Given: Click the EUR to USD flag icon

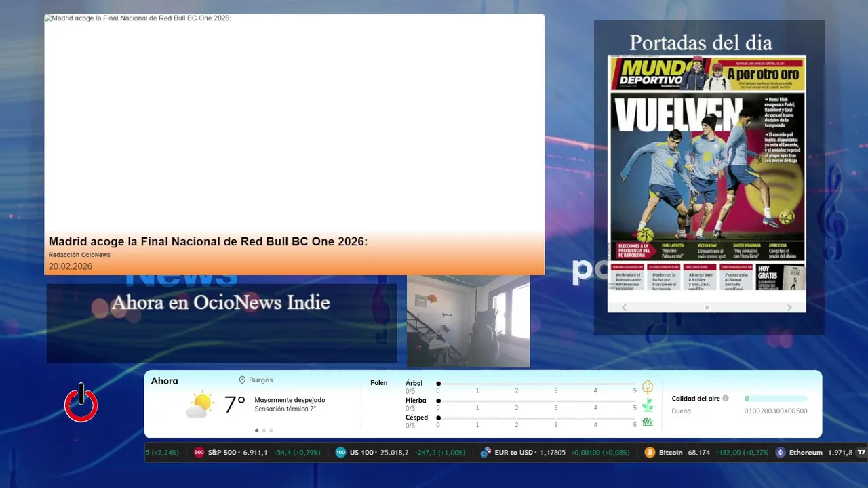Looking at the screenshot, I should (486, 453).
